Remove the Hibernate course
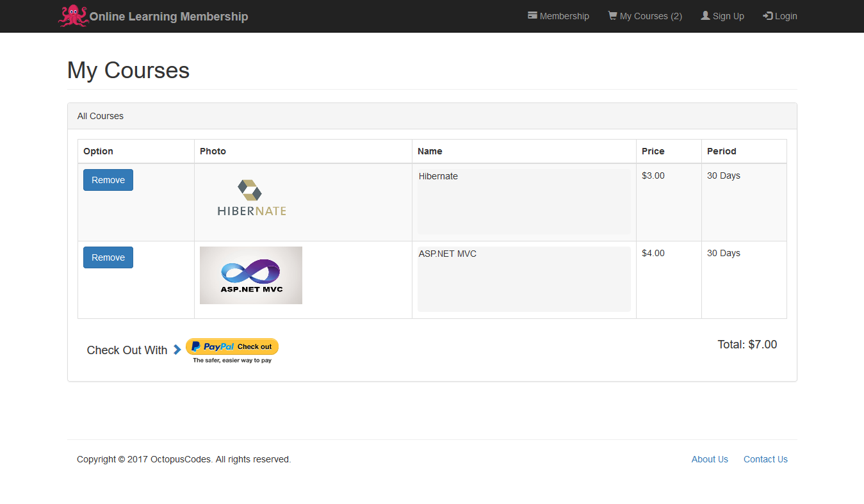 (108, 180)
